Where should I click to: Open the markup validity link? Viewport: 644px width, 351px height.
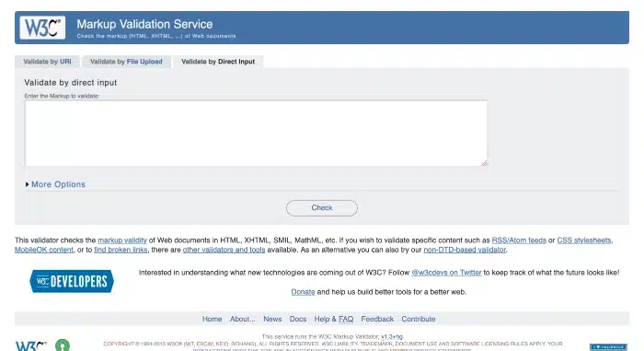[122, 240]
